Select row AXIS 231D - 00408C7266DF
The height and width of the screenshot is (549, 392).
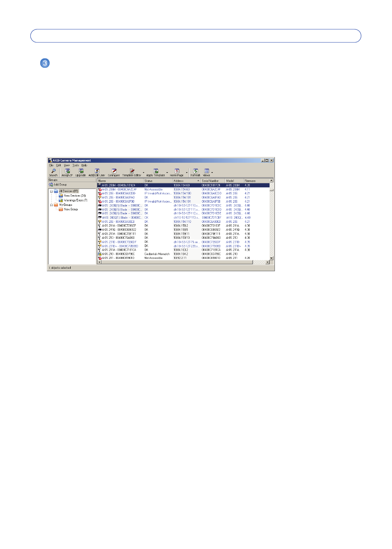point(183,242)
